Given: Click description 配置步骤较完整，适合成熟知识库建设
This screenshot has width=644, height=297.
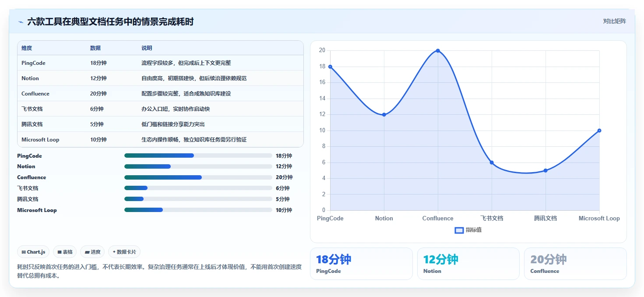Looking at the screenshot, I should tap(186, 94).
